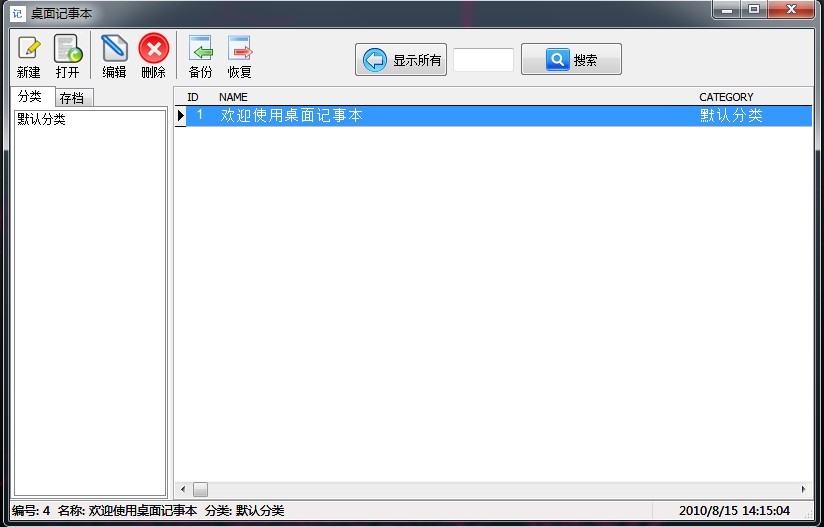
Task: Click the 新建 (New) note icon
Action: (29, 49)
